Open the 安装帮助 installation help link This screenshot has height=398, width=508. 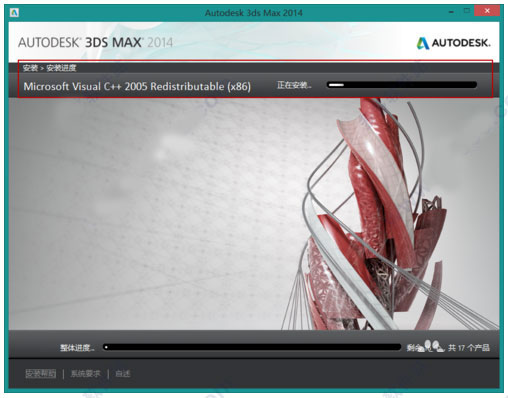[x=41, y=374]
